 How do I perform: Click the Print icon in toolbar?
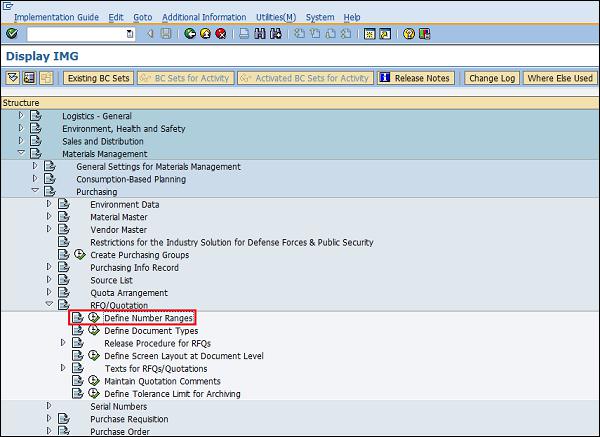click(245, 34)
